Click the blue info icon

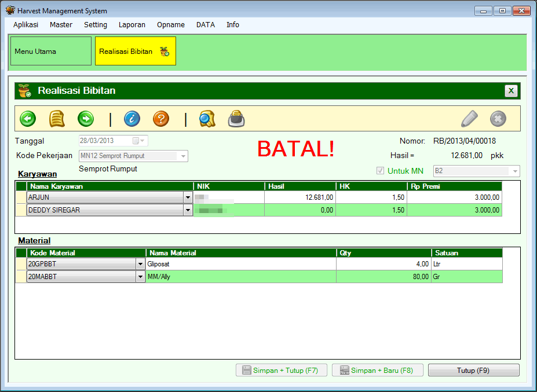[x=132, y=119]
